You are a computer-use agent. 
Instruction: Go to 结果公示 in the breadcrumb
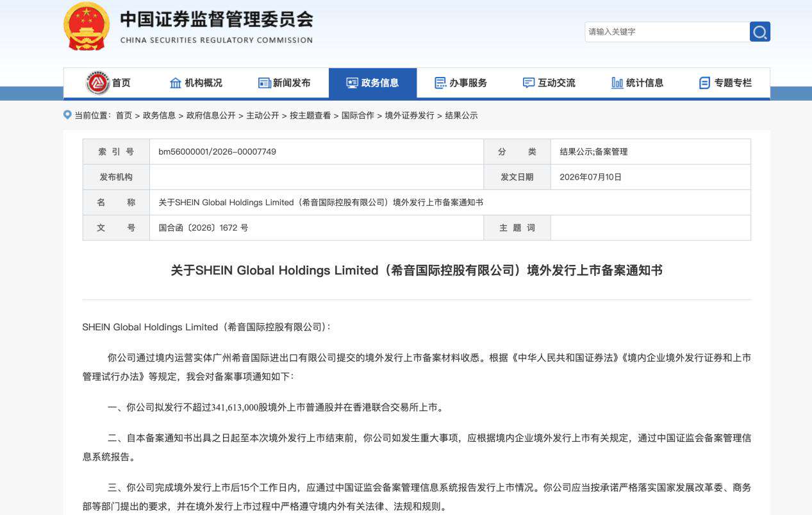(x=461, y=115)
